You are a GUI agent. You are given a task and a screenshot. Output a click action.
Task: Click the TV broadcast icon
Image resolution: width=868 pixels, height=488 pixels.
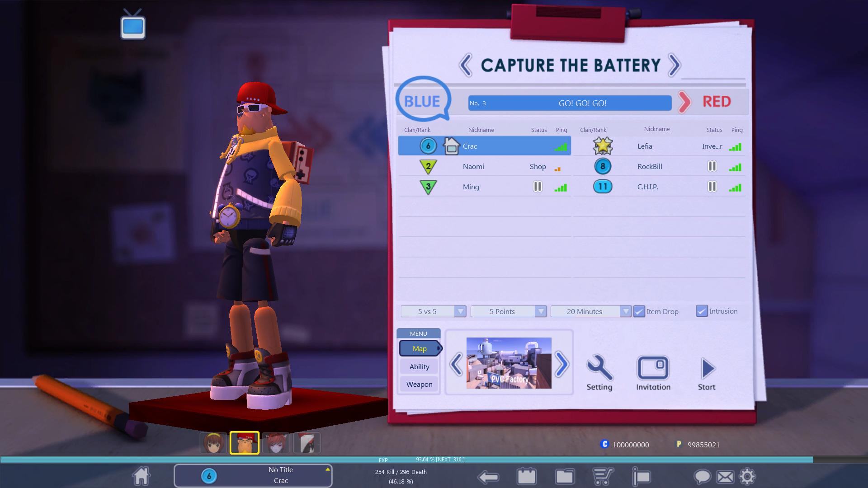point(133,25)
